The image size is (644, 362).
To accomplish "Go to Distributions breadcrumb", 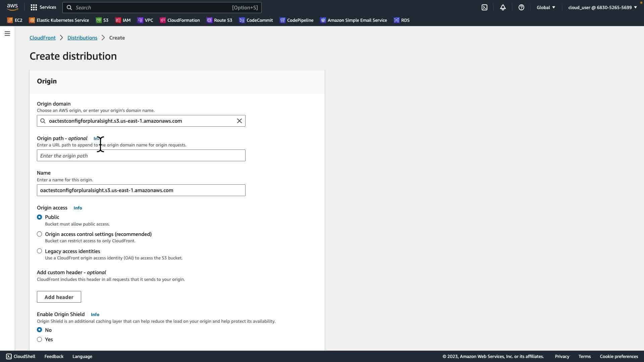I will click(x=82, y=38).
